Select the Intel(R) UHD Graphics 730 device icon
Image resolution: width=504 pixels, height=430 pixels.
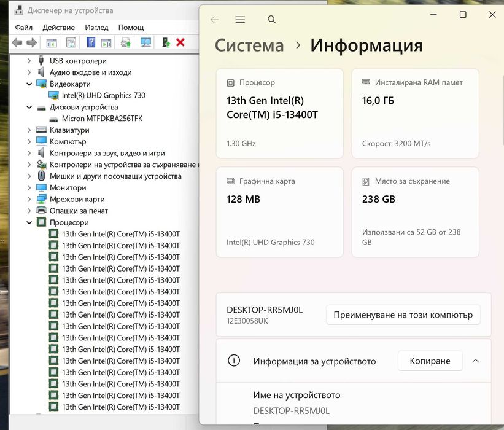tap(53, 95)
